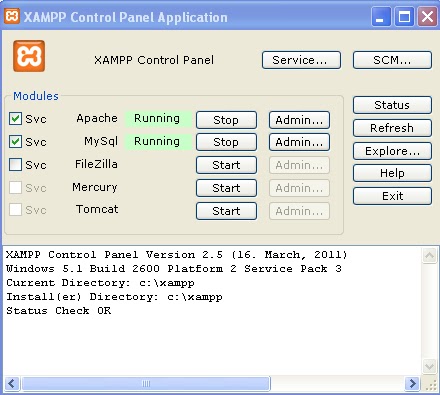Click the Apache Running status label
440x395 pixels.
[x=157, y=118]
